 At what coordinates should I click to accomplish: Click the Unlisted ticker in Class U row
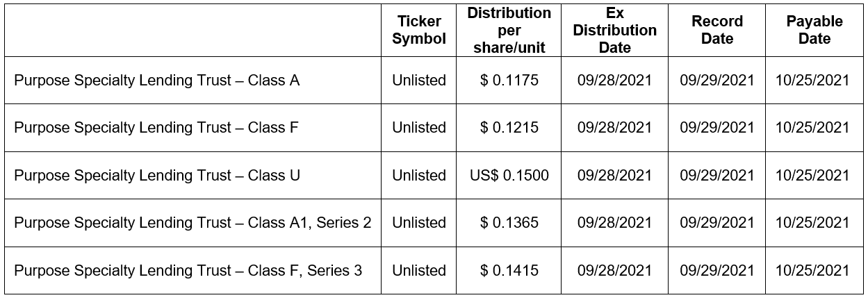(418, 175)
